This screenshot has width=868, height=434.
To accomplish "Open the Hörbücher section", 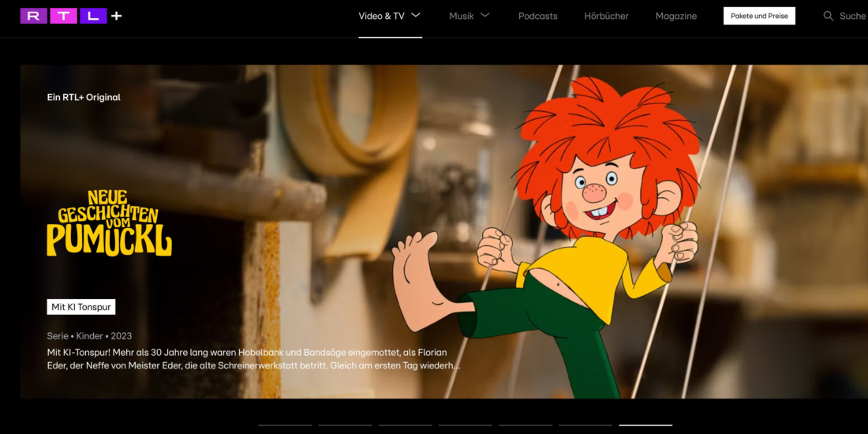I will [x=606, y=16].
